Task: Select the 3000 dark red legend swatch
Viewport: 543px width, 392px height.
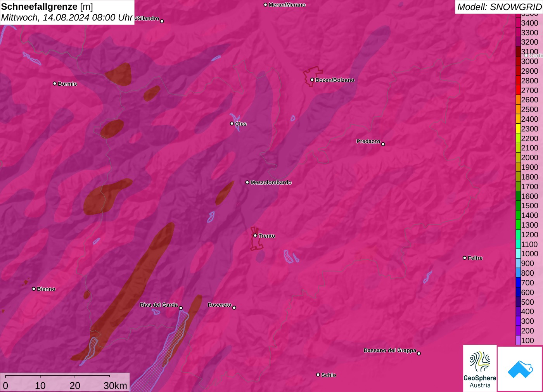Action: coord(518,61)
